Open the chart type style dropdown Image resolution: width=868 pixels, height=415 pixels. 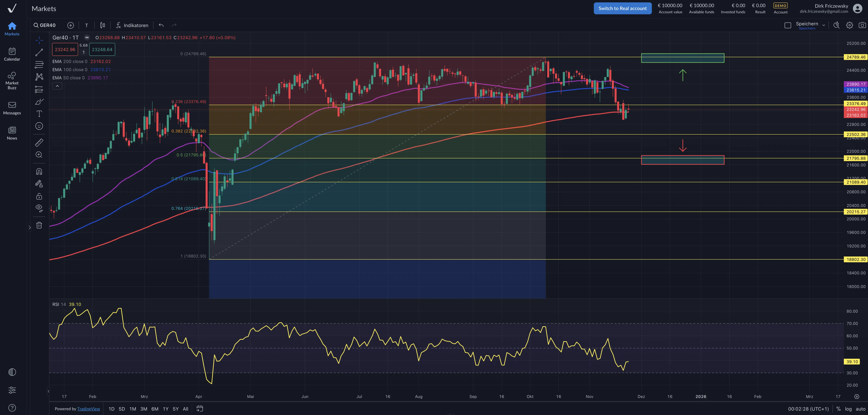point(102,25)
